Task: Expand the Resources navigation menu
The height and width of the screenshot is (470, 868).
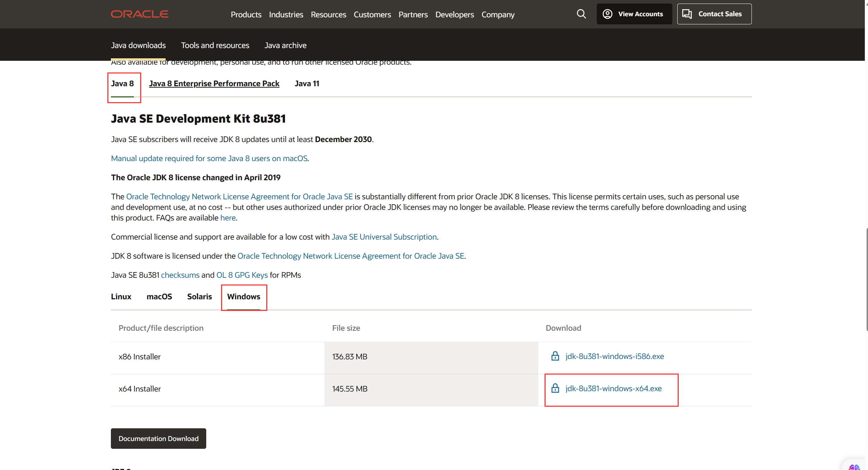Action: point(328,14)
